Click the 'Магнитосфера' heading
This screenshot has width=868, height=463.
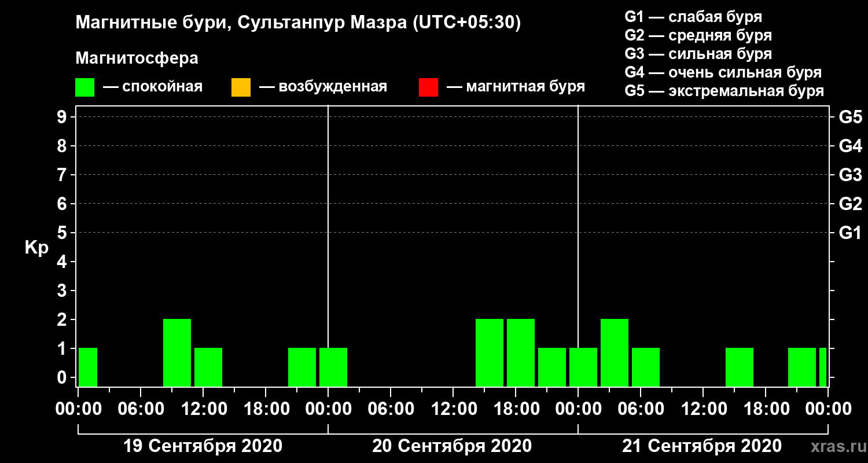[137, 58]
